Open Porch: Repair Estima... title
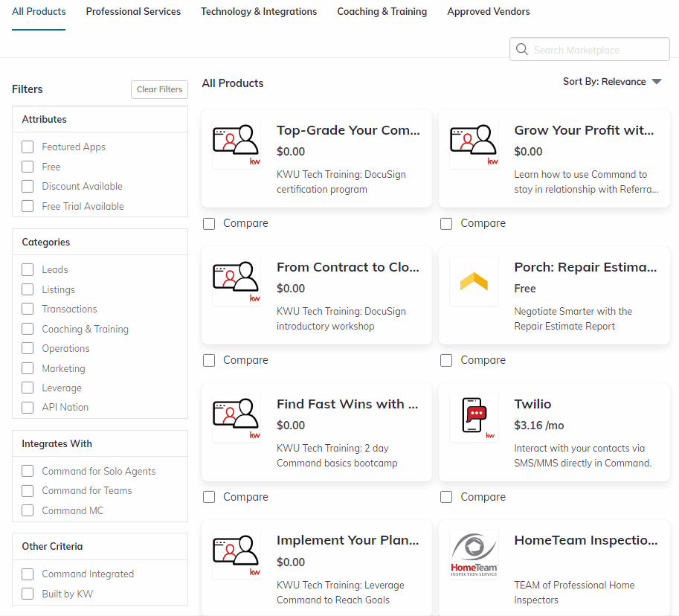 [585, 267]
